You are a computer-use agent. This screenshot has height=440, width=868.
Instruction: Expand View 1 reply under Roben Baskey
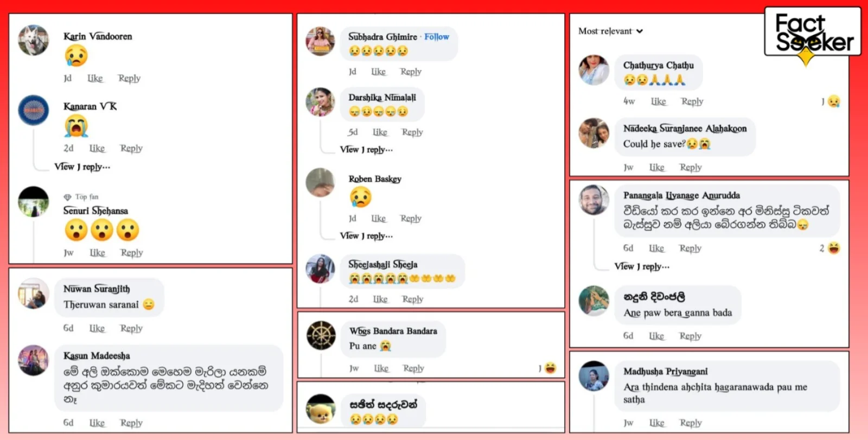(366, 235)
